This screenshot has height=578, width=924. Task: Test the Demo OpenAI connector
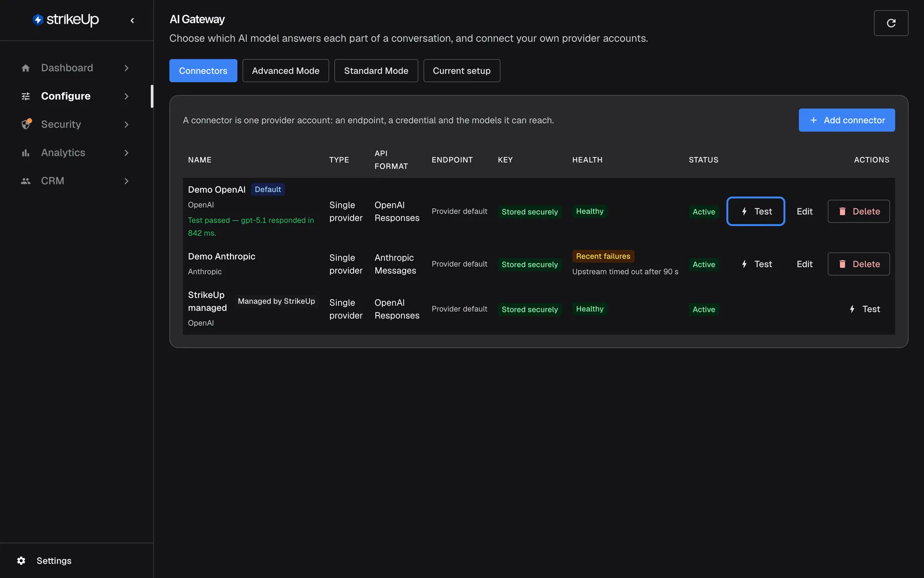click(x=756, y=211)
